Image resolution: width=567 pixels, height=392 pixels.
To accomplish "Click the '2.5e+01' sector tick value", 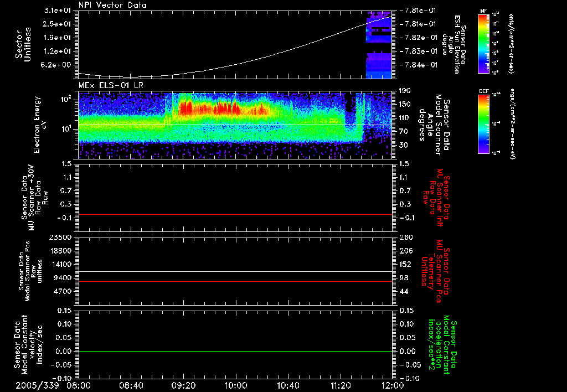I will coord(58,24).
